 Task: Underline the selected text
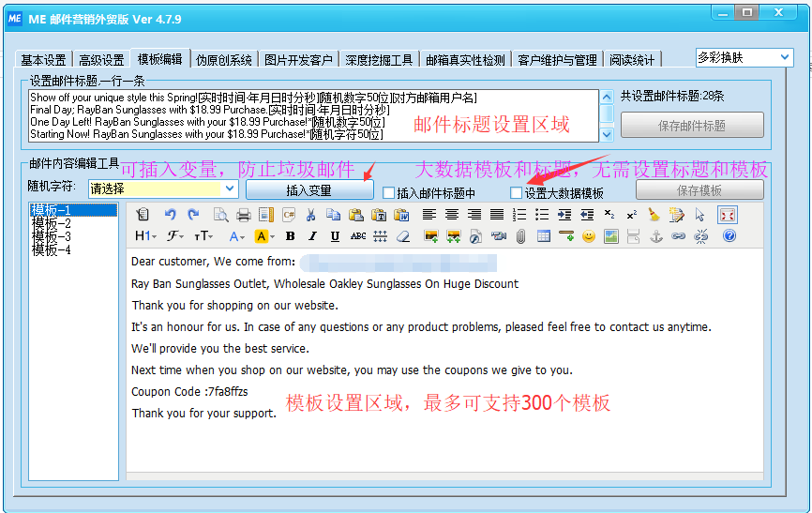click(335, 236)
